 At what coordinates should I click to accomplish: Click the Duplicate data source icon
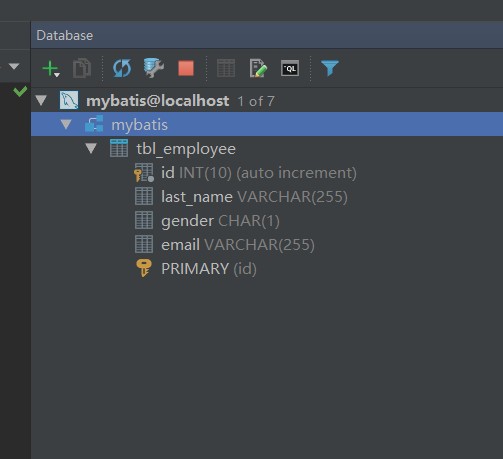pos(82,68)
